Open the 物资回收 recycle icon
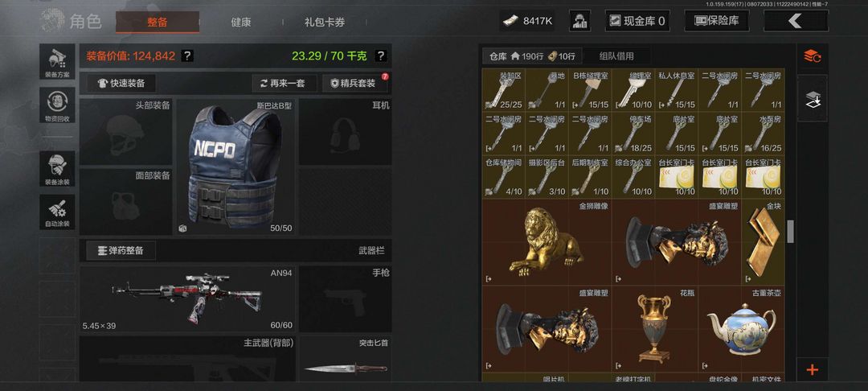 point(57,105)
